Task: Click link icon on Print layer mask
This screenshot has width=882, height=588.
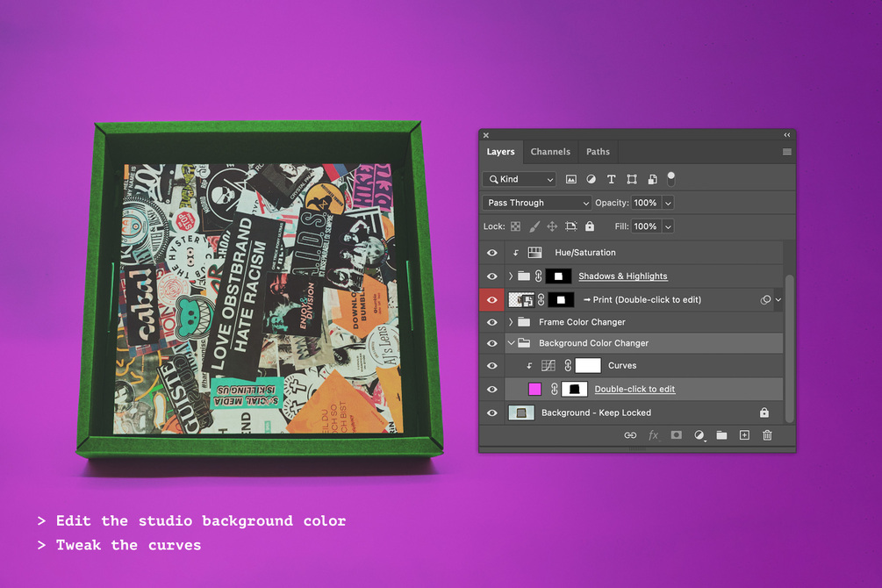Action: pyautogui.click(x=541, y=300)
